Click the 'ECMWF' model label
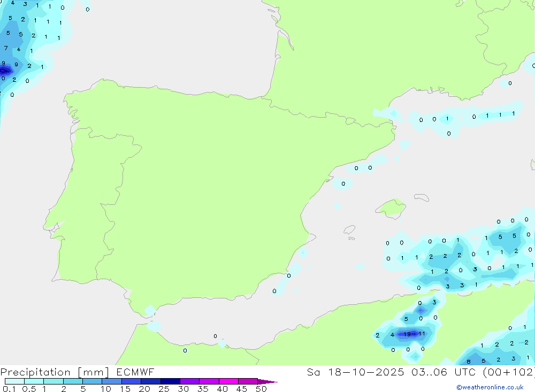Image resolution: width=535 pixels, height=392 pixels. coord(135,372)
